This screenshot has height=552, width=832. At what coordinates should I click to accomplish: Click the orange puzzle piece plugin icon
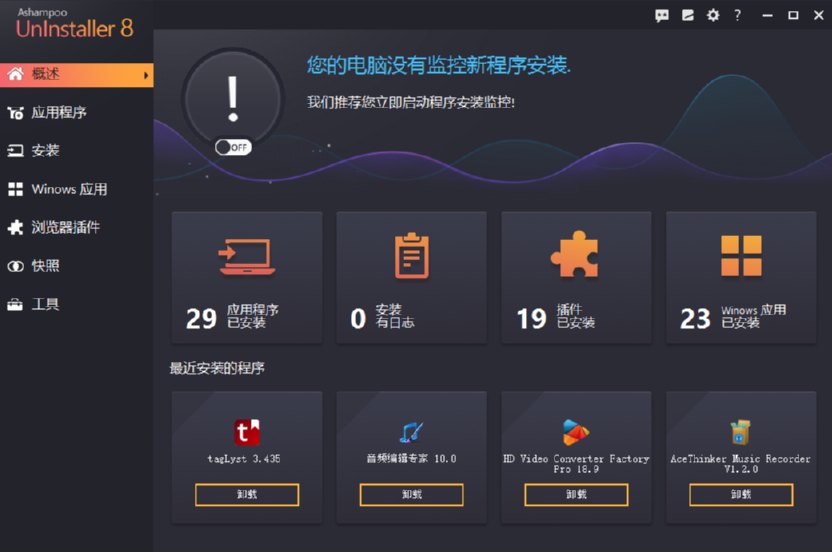pyautogui.click(x=575, y=254)
